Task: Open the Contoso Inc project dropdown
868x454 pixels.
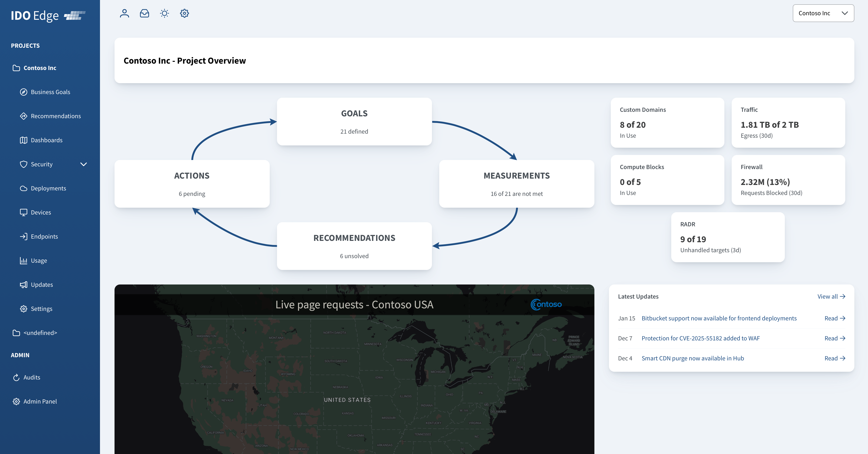Action: [823, 13]
